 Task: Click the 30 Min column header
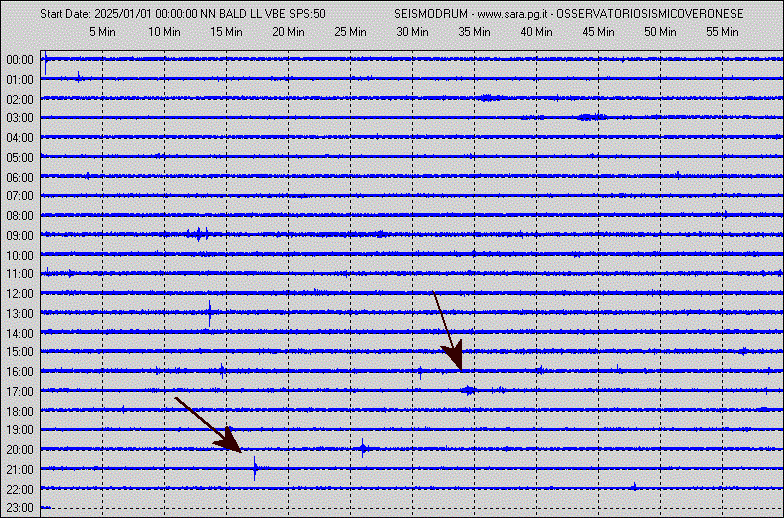(412, 32)
